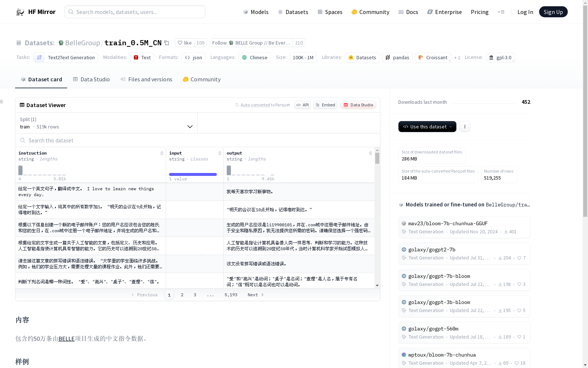Filter by the Text modality tag
Viewport: 588px width, 368px height.
(142, 57)
